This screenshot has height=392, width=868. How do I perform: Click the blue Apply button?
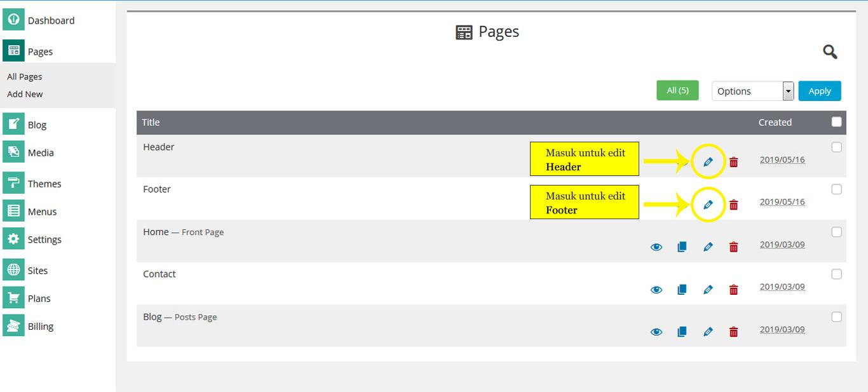click(820, 91)
